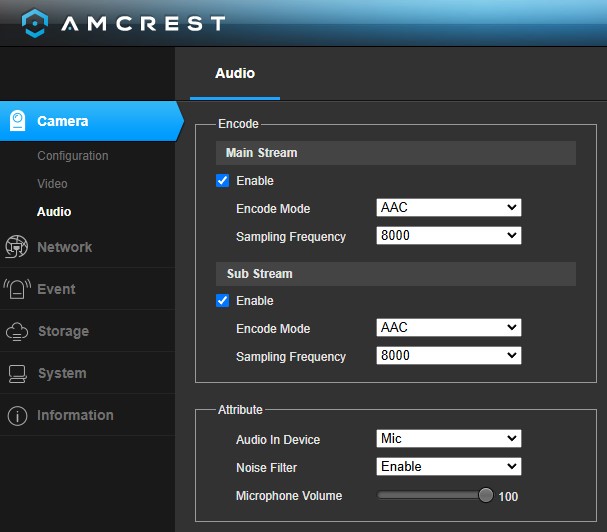
Task: Click the Microphone Volume label
Action: click(x=289, y=496)
